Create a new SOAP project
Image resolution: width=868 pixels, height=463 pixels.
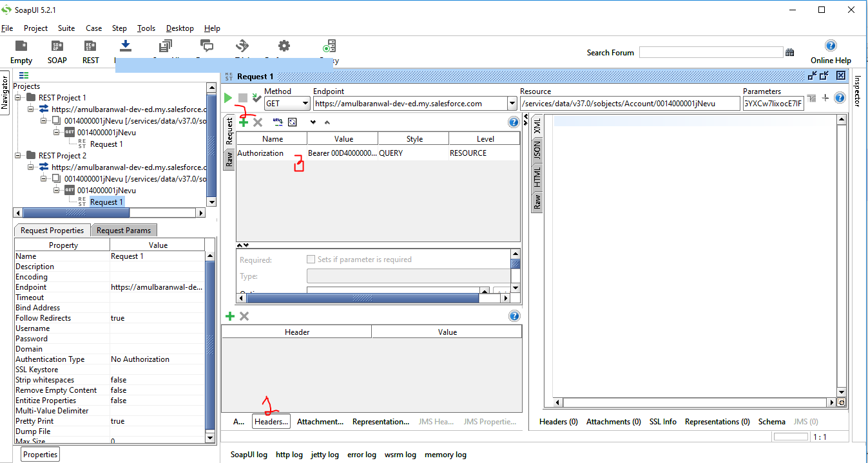click(57, 50)
